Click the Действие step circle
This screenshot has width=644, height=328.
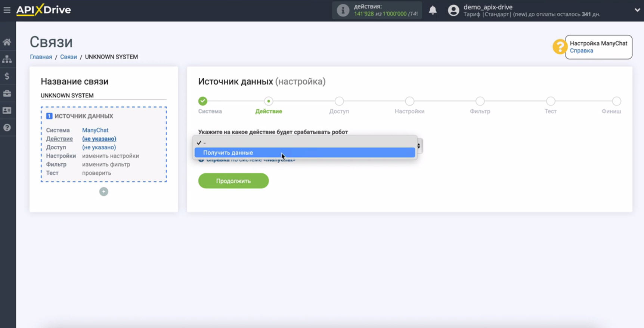click(269, 101)
